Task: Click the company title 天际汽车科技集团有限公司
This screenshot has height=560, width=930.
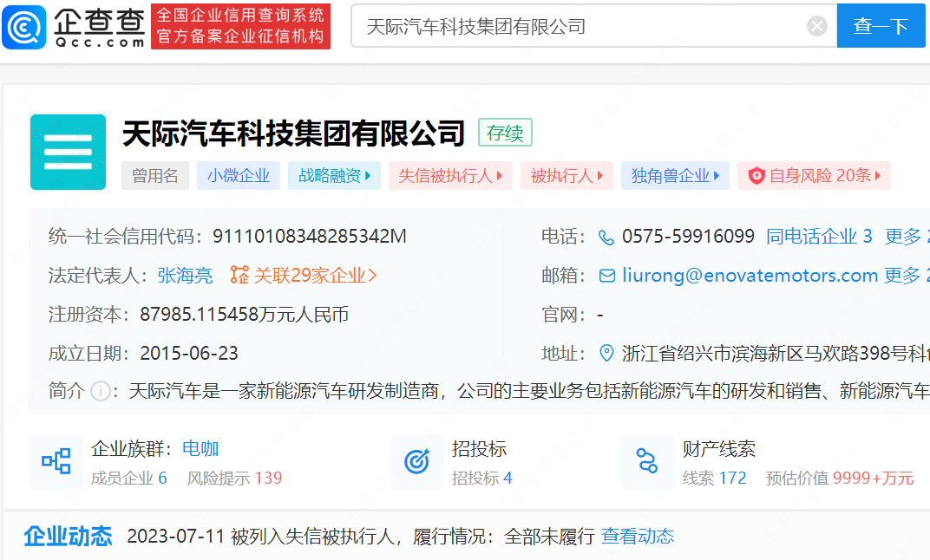Action: click(x=293, y=133)
